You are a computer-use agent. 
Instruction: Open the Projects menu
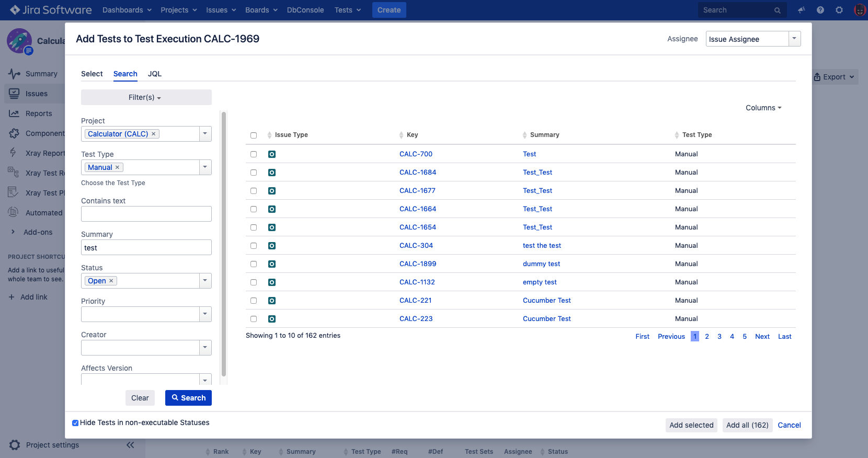[179, 10]
